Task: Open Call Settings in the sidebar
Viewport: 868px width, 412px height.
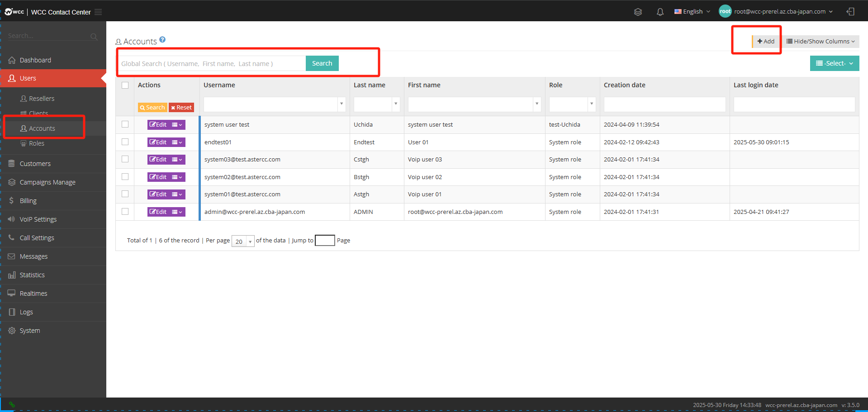Action: coord(53,238)
